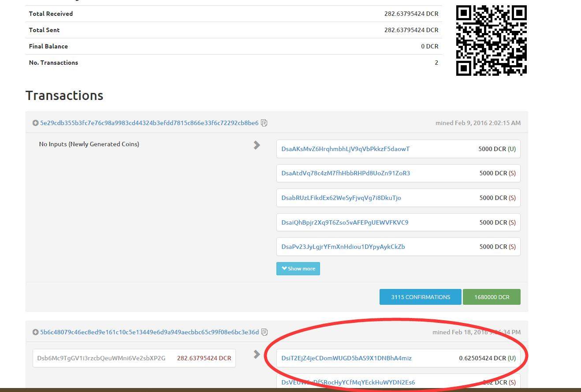Click the Total Received label
Image resolution: width=581 pixels, height=392 pixels.
[51, 14]
